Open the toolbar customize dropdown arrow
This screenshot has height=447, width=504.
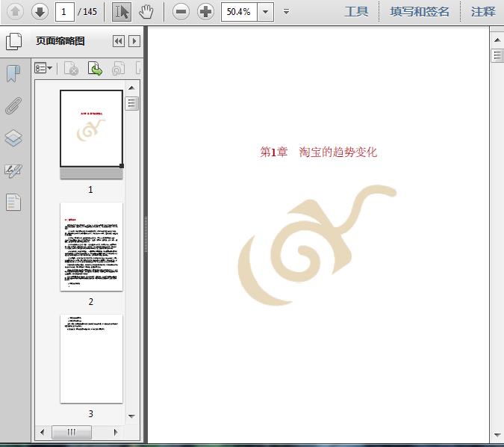(286, 12)
